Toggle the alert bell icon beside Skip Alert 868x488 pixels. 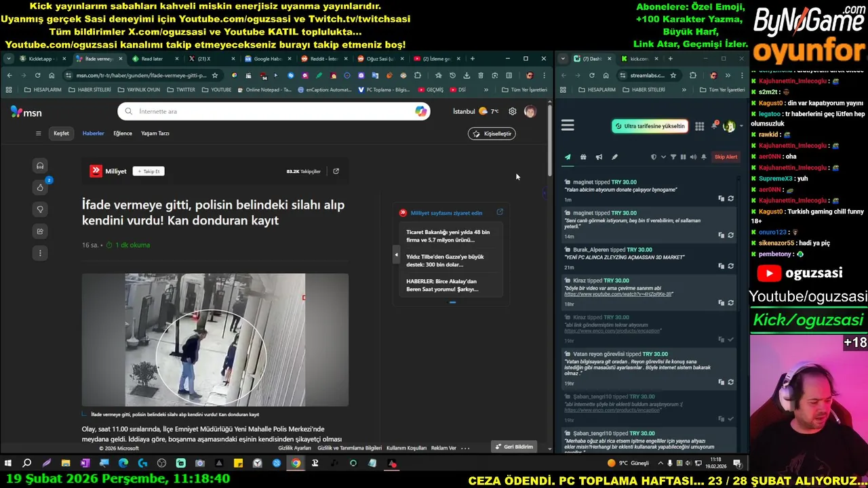coord(704,157)
